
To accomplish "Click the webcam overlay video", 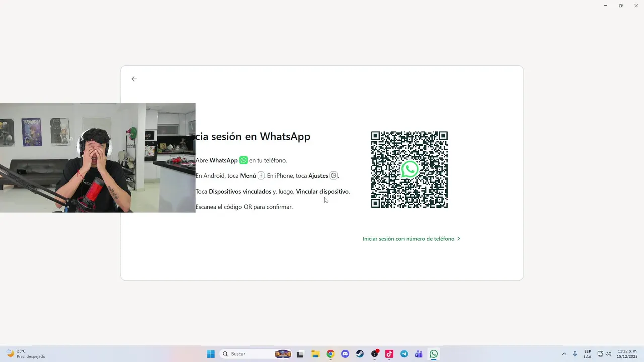I will [98, 157].
